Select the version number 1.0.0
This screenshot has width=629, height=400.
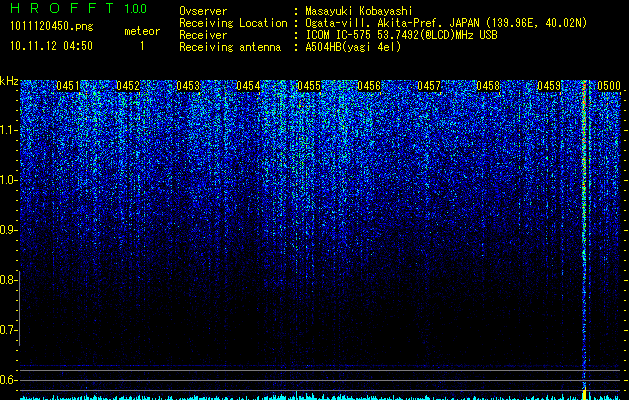[x=136, y=8]
